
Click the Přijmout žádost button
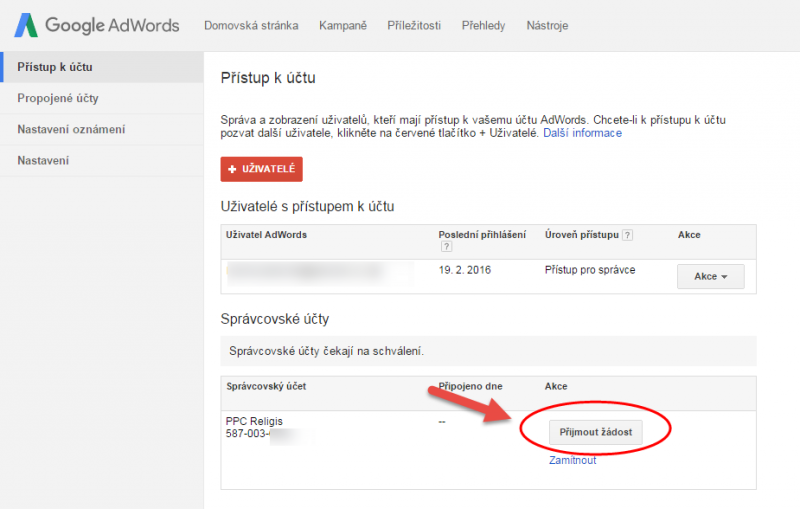[595, 432]
